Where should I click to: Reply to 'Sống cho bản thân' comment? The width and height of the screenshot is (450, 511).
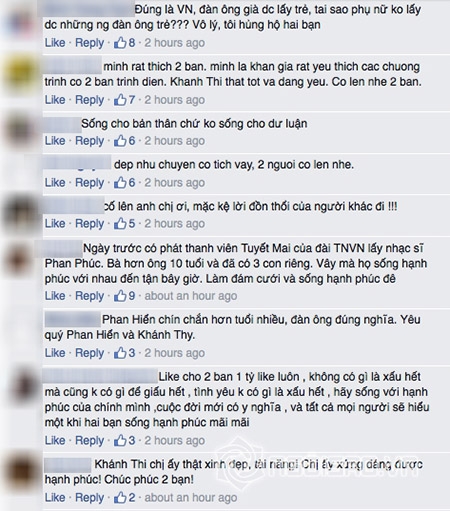click(x=90, y=141)
